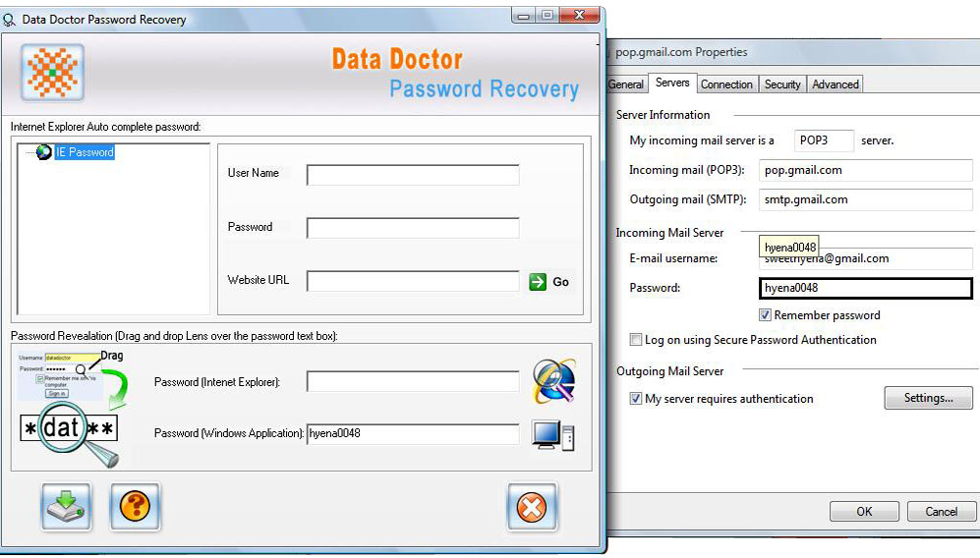The height and width of the screenshot is (558, 980).
Task: Click the Outgoing Mail Server section label
Action: 670,371
